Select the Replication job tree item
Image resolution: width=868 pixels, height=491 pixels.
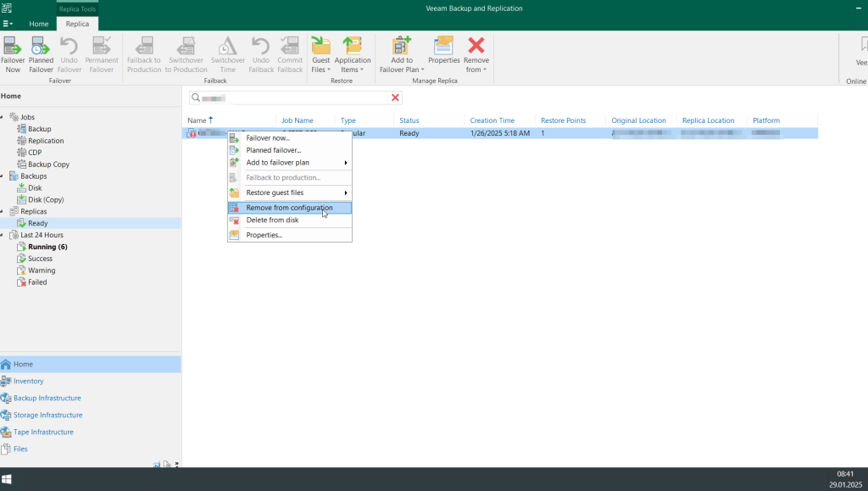46,141
